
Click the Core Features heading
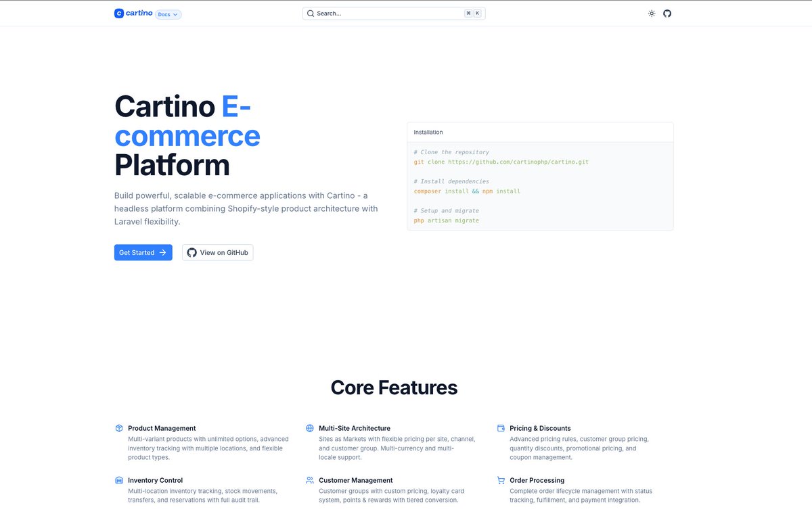point(394,387)
